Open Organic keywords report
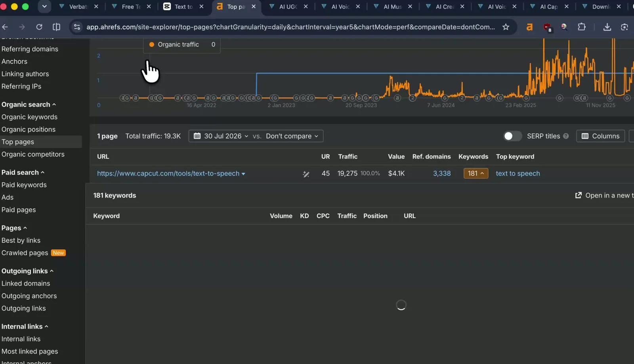Screen dimensions: 634x364 pos(29,117)
